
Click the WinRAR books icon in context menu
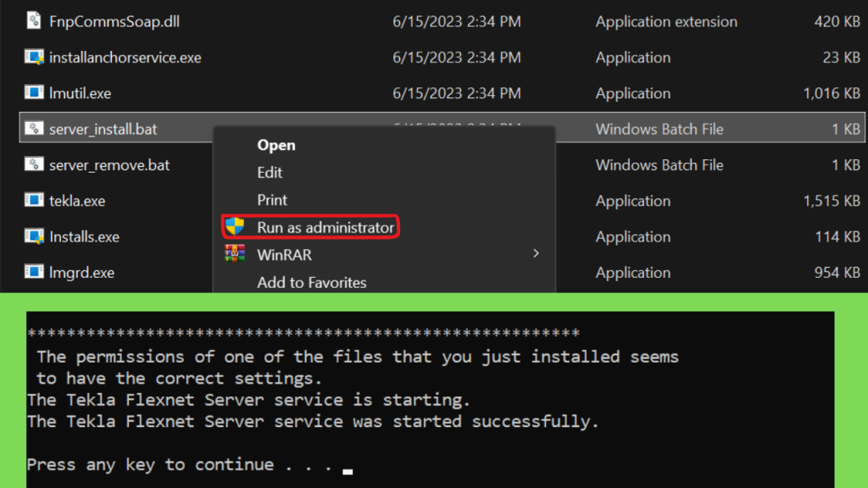(235, 254)
